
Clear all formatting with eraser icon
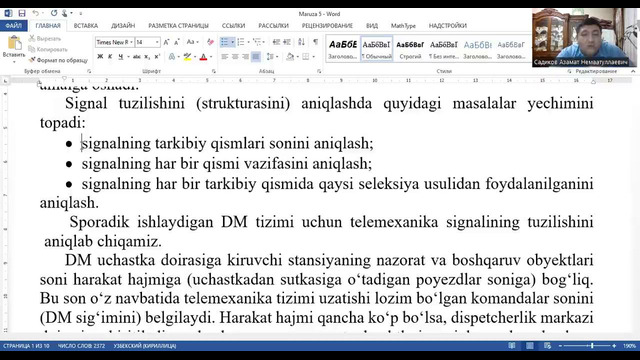tap(210, 42)
